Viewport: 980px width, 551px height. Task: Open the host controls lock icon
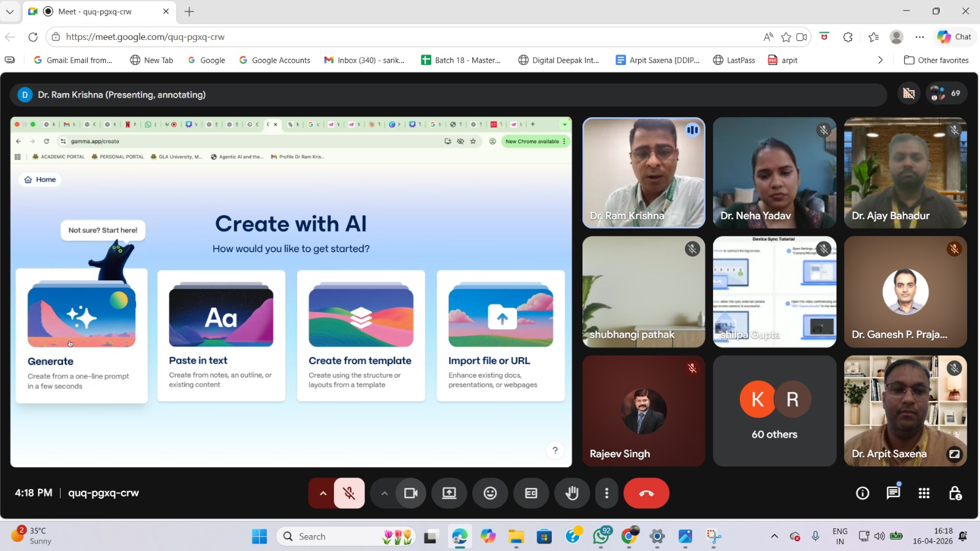click(x=955, y=493)
